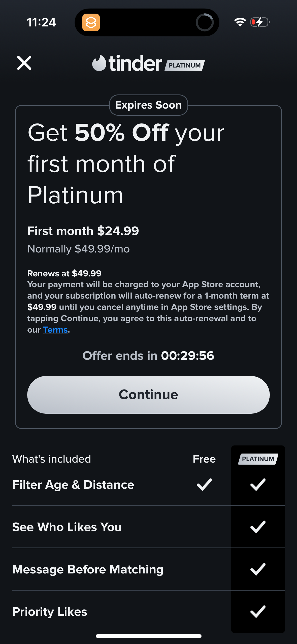Tap the Wi-Fi status icon
The width and height of the screenshot is (297, 644).
click(240, 22)
